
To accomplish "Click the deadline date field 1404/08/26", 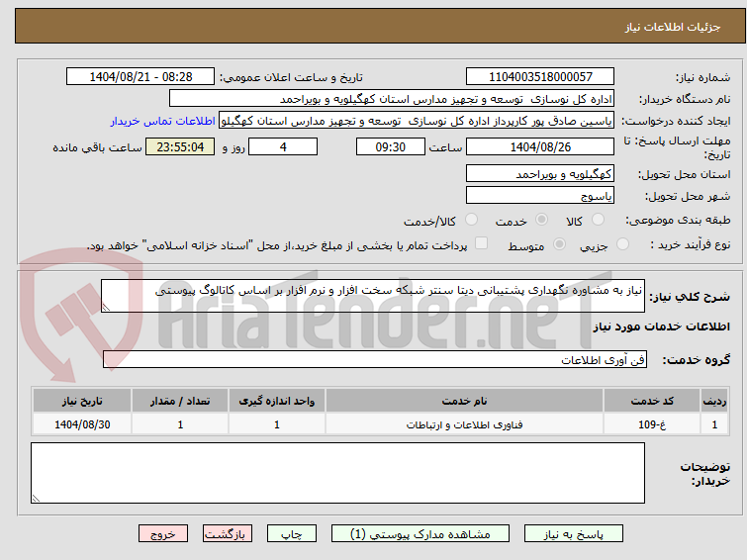I will [x=540, y=146].
